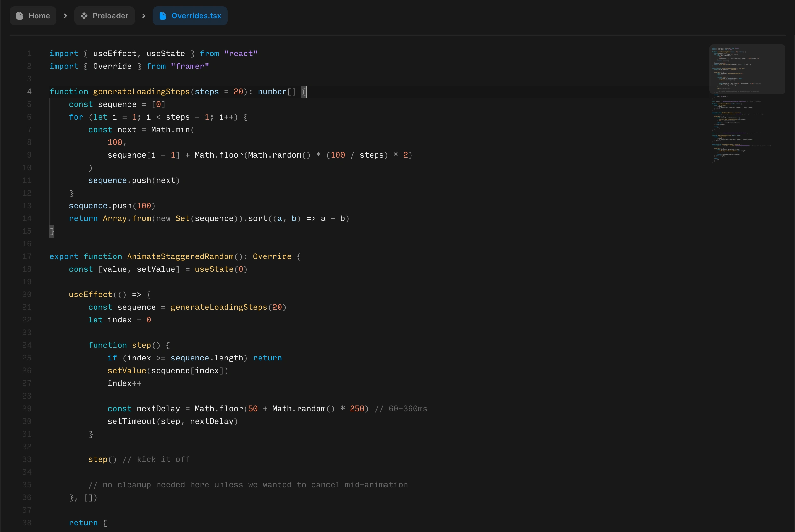Click the blue file icon on Overrides.tsx
Viewport: 795px width, 532px height.
[x=163, y=16]
